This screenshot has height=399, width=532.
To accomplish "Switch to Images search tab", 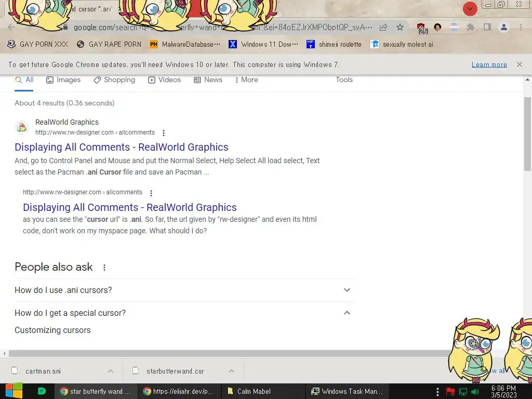I will click(63, 79).
